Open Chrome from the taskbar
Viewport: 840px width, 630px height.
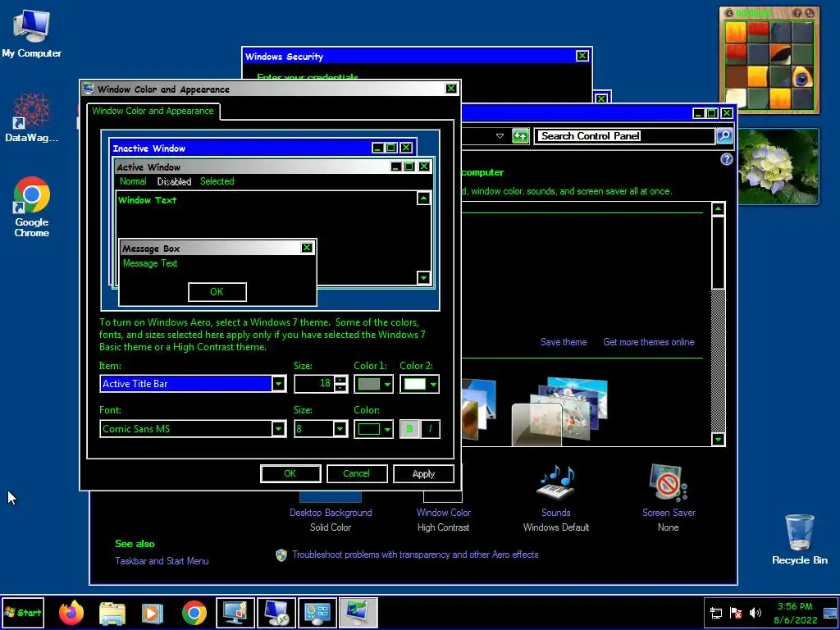point(194,612)
